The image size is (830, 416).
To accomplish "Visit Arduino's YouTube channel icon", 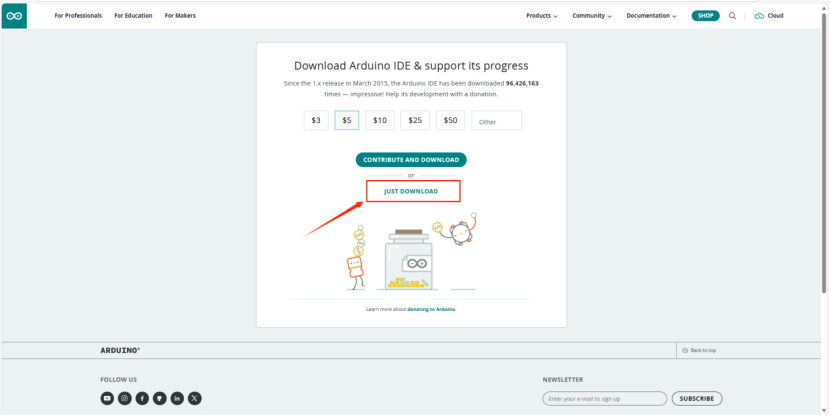I will click(107, 398).
